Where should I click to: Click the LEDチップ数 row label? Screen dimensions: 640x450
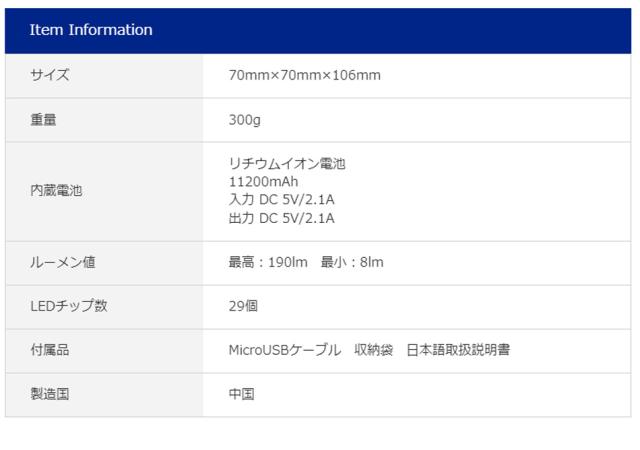[68, 307]
